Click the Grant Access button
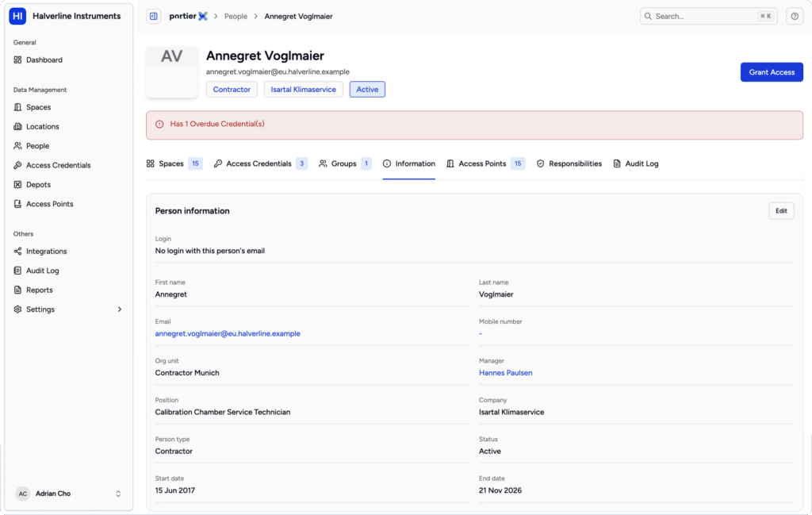The image size is (812, 515). pos(772,72)
